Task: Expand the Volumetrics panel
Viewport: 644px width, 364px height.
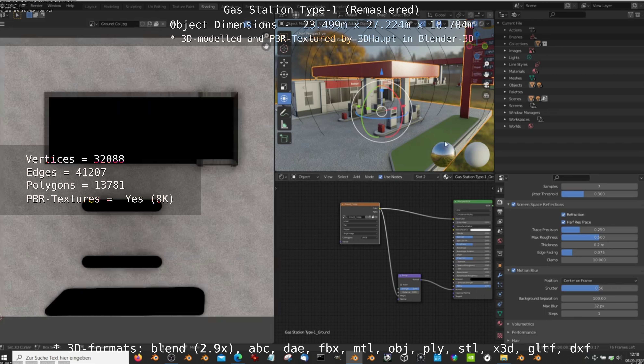Action: coord(523,324)
